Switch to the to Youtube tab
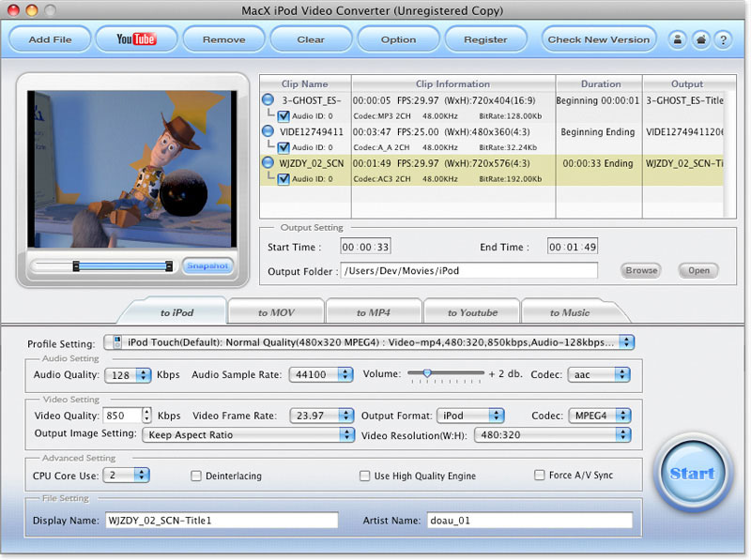The image size is (751, 560). 472,312
